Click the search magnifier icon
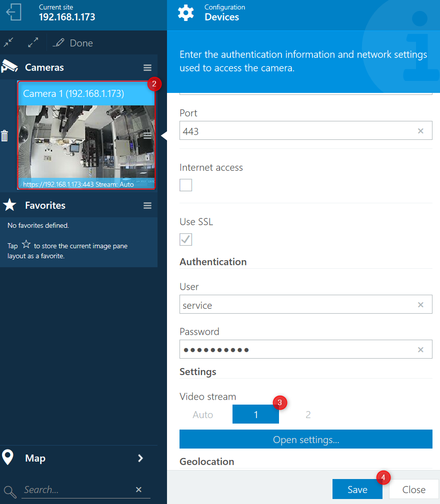Image resolution: width=440 pixels, height=504 pixels. coord(10,492)
